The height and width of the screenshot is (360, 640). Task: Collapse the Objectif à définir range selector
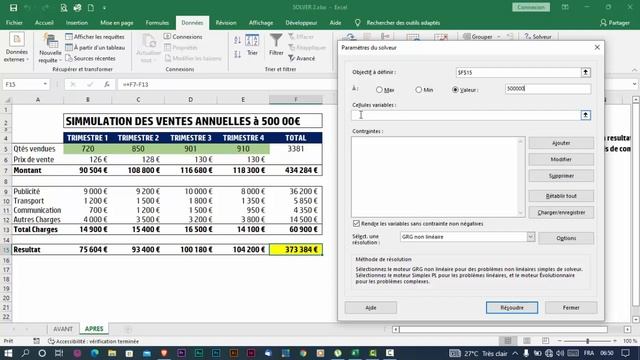[x=585, y=72]
